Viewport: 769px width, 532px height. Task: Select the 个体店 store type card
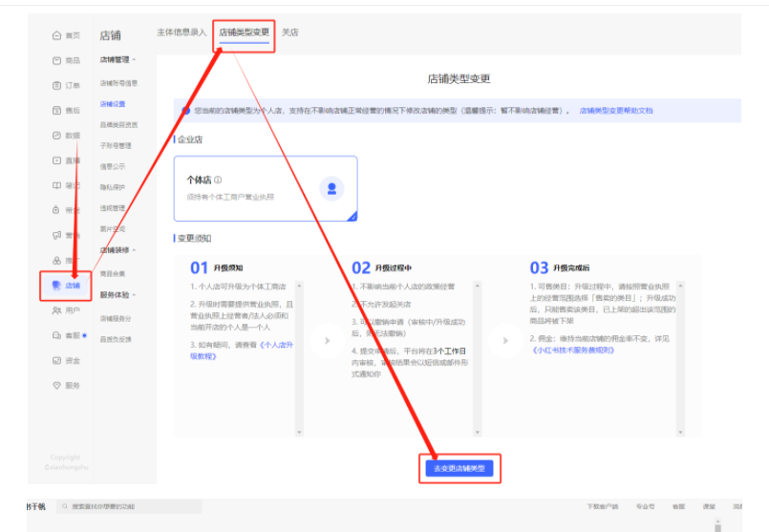266,189
